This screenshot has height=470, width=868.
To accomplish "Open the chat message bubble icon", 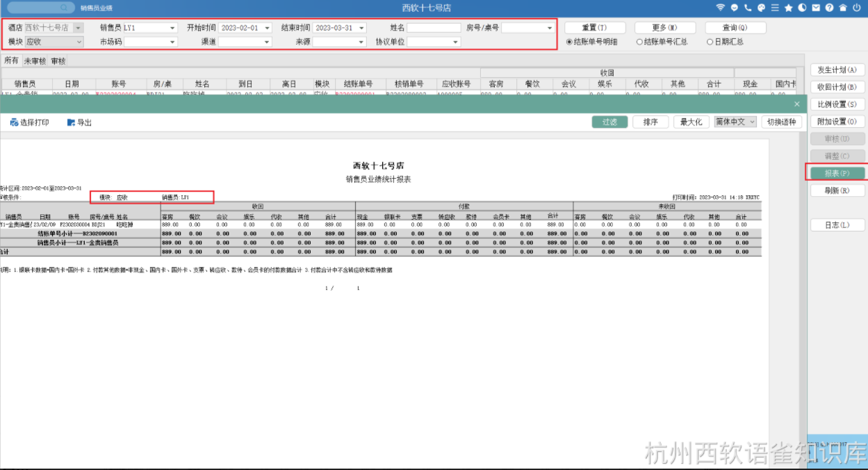I will click(734, 8).
